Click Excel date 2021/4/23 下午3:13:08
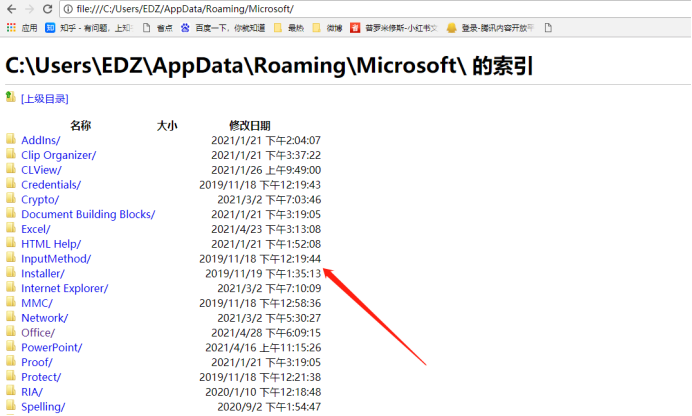Screen dimensions: 692x416 [x=266, y=229]
